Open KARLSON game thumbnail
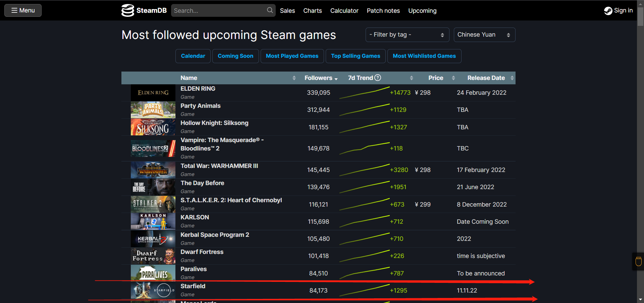Viewport: 644px width, 303px height. 153,222
